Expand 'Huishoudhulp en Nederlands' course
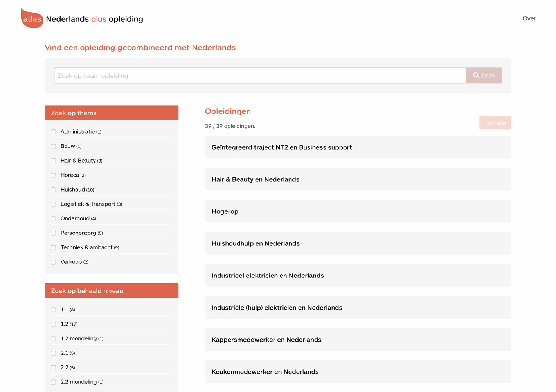 [358, 243]
